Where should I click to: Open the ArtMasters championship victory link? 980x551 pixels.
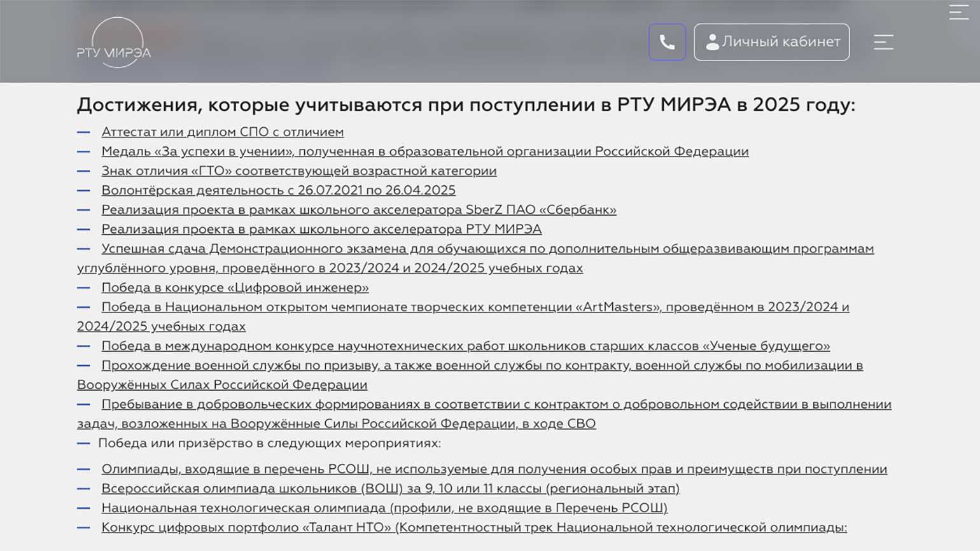[x=475, y=307]
